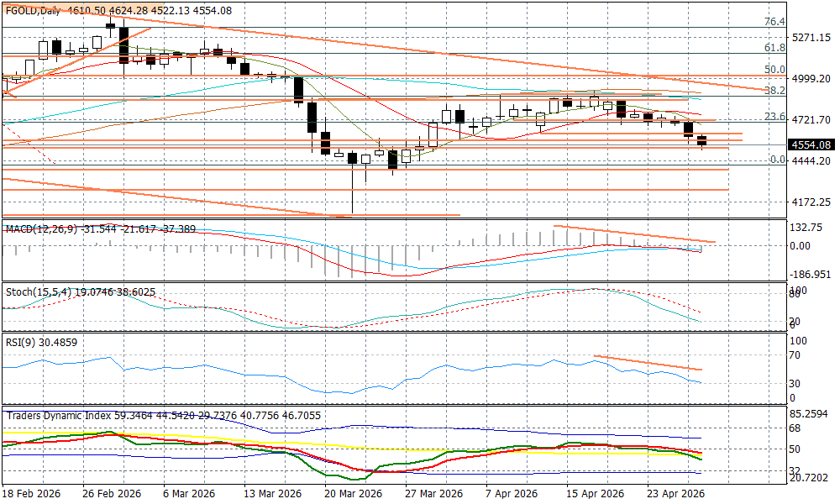The image size is (840, 504).
Task: Click the 4172.25 price axis label
Action: (811, 202)
